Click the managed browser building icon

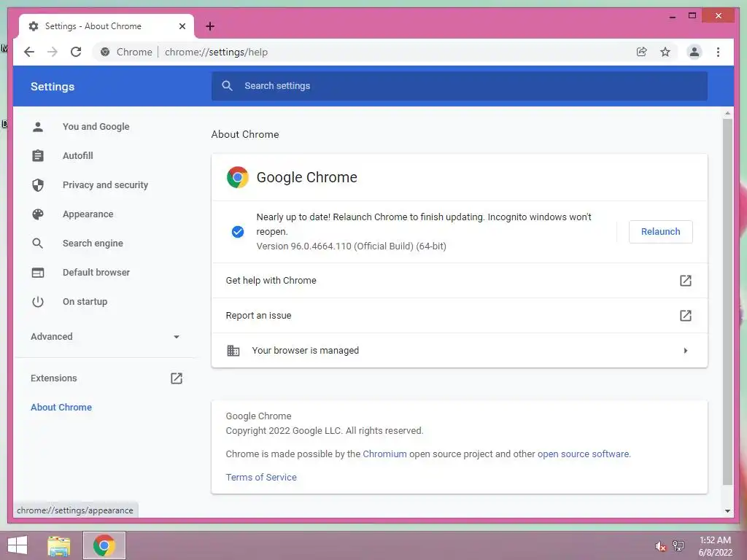233,351
